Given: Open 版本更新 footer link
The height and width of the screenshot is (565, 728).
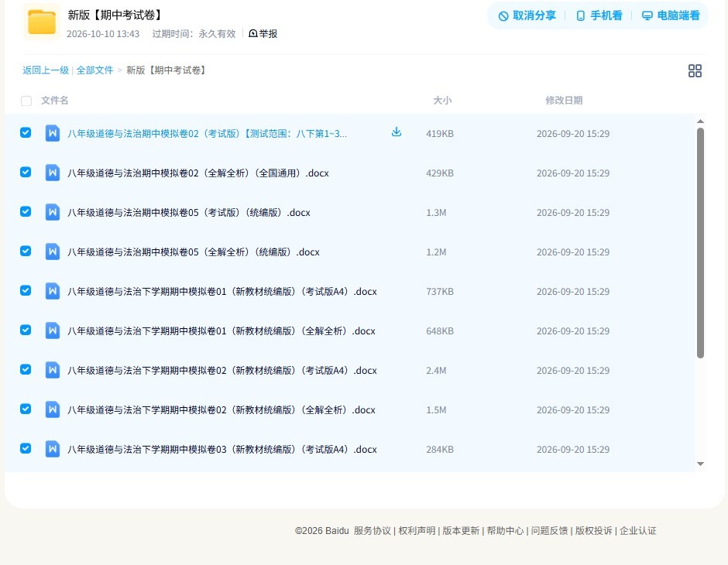Looking at the screenshot, I should [x=461, y=531].
